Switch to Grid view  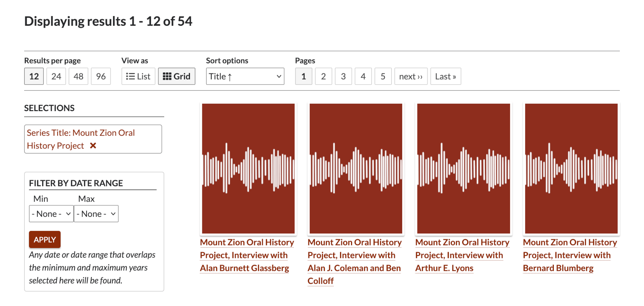(176, 76)
